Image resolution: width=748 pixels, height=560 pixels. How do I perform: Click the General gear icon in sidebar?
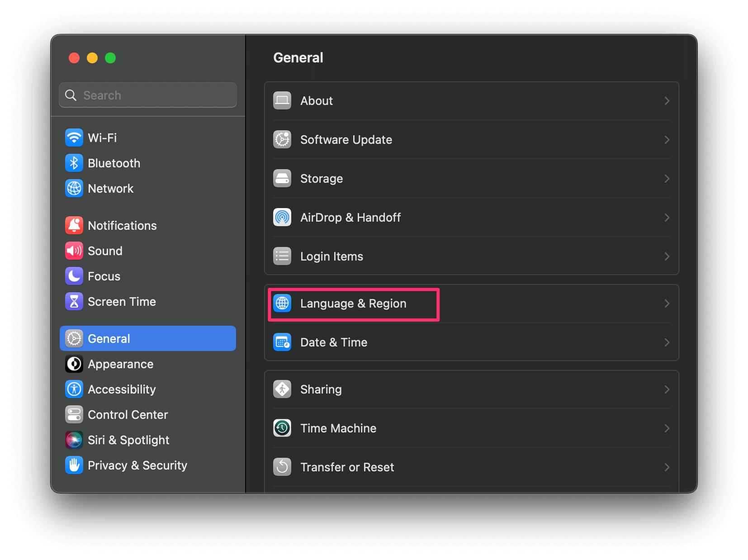(x=74, y=338)
